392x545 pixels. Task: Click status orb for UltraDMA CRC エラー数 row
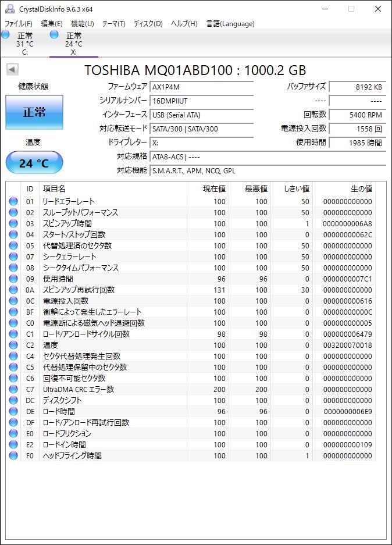[13, 389]
